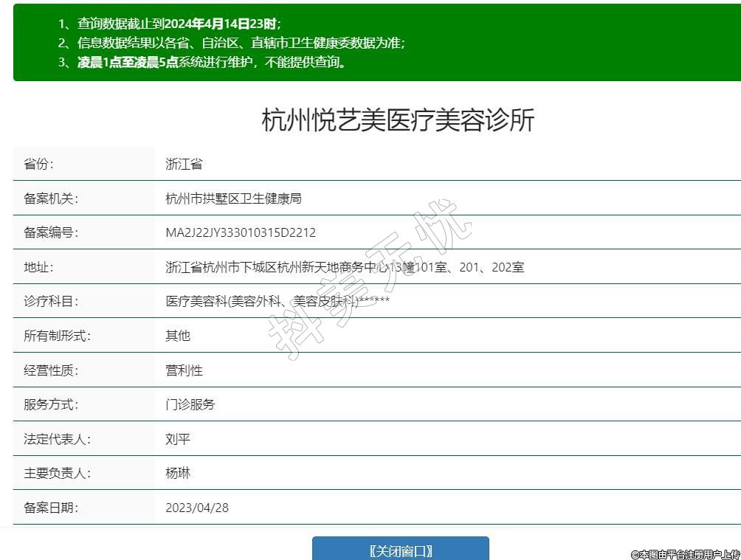
Task: Click the main person in charge 杨琳
Action: [x=178, y=473]
